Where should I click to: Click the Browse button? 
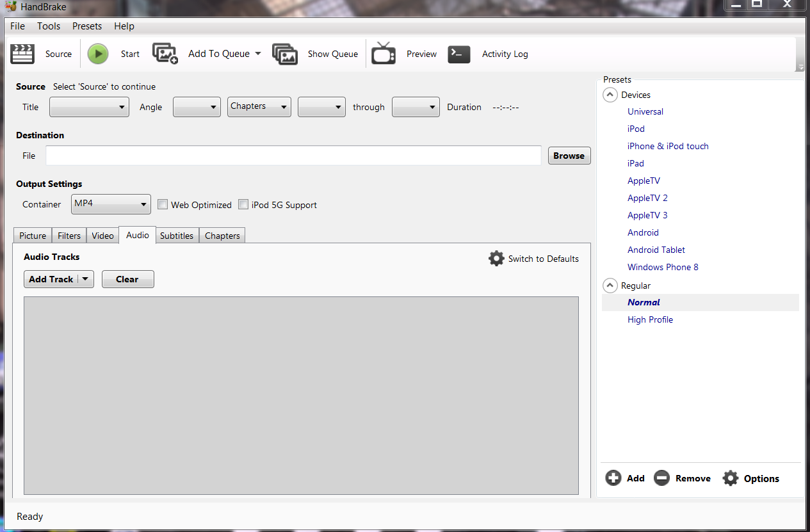[x=569, y=156]
